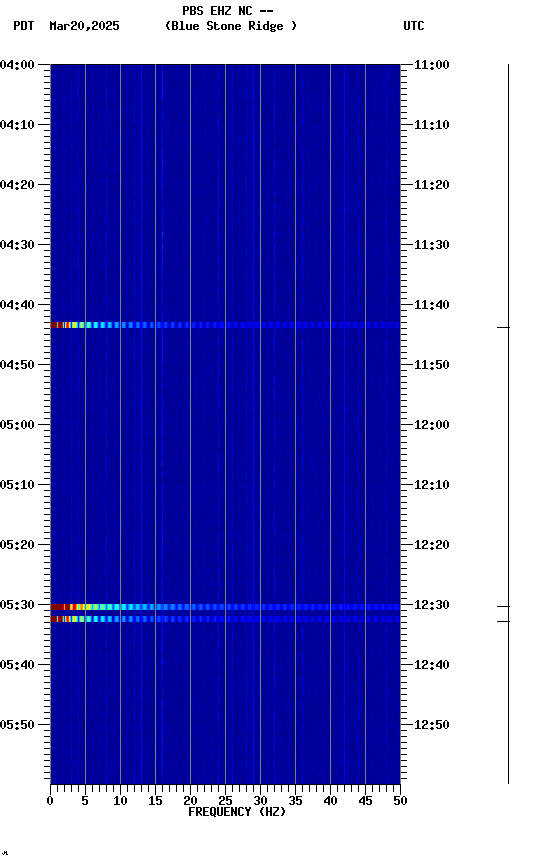Click the 12:10 UTC time label
The height and width of the screenshot is (864, 552).
tap(432, 485)
